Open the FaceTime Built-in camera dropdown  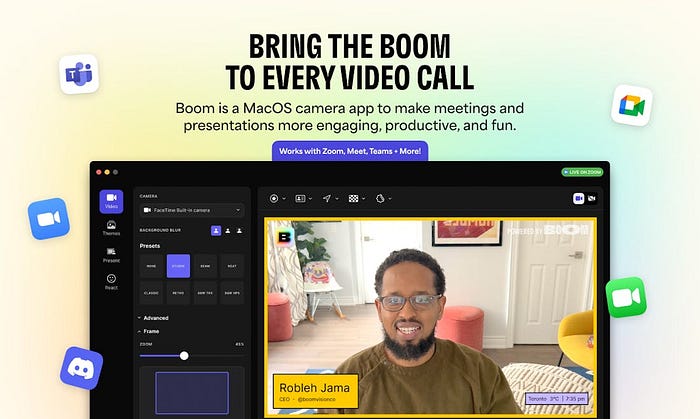coord(192,210)
